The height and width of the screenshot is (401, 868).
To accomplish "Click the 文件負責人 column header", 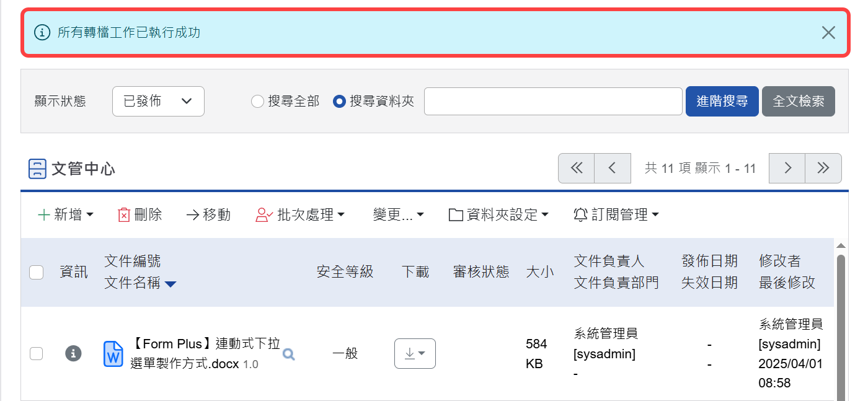I will click(609, 261).
